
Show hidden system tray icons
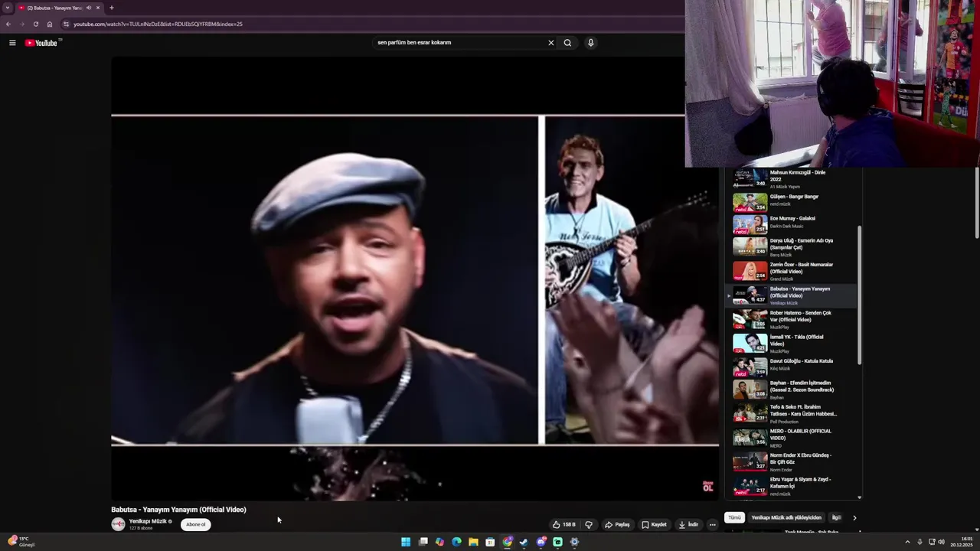click(x=907, y=542)
